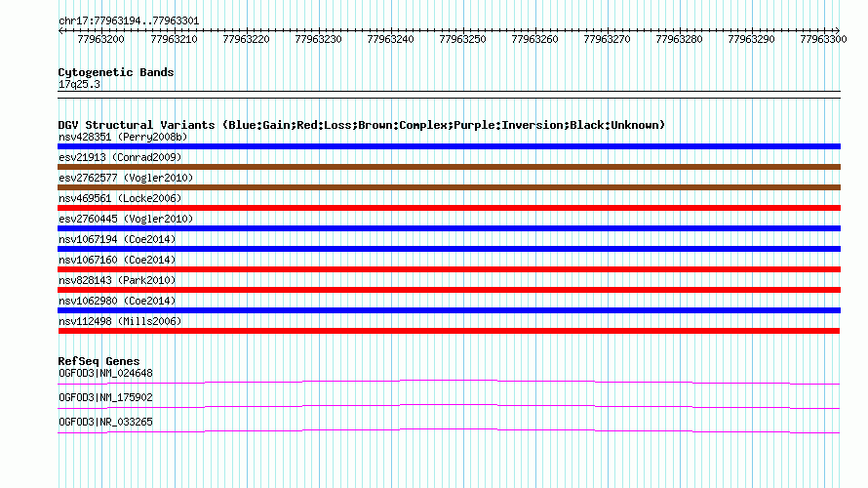
Task: Click the magenta intron line of NM_024648
Action: click(449, 382)
